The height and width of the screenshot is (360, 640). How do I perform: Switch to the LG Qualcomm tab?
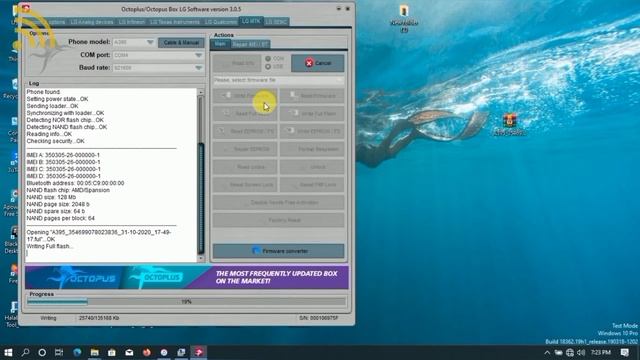[220, 22]
